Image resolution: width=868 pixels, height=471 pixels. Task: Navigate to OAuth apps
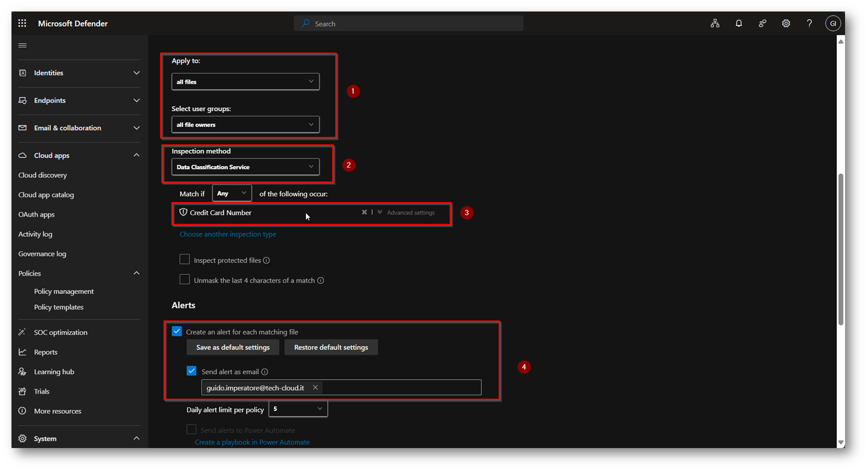click(37, 215)
